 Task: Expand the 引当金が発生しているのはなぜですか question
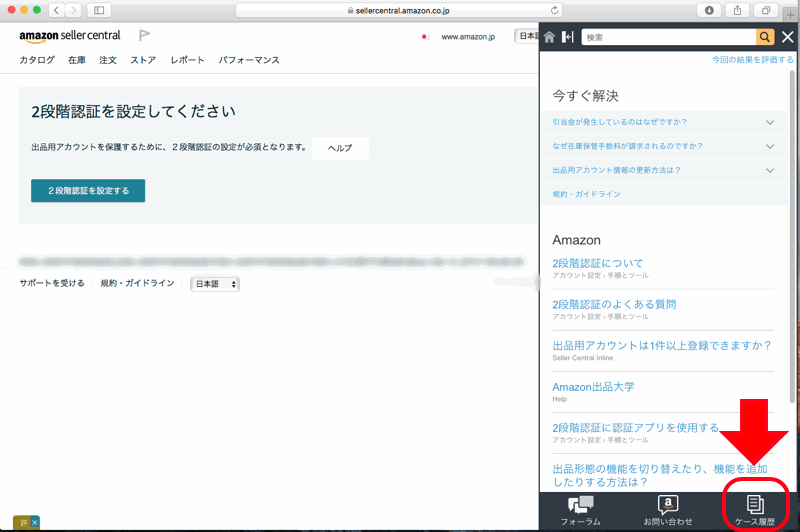coord(769,122)
